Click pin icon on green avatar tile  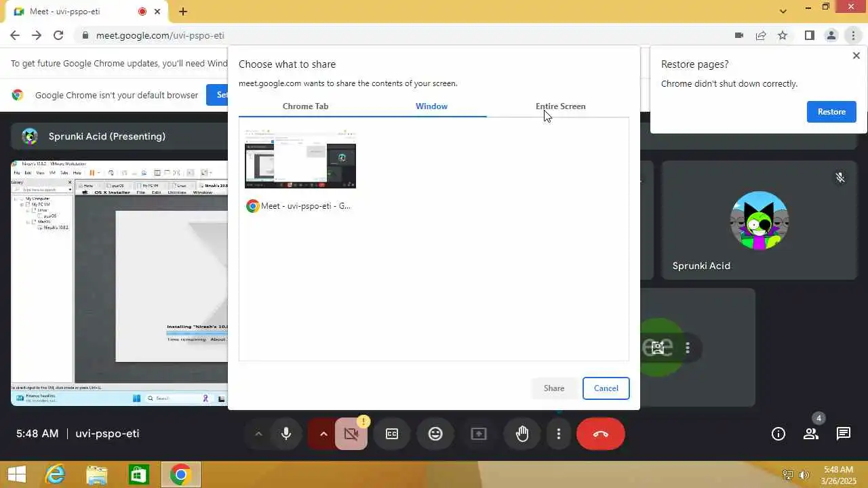point(658,348)
